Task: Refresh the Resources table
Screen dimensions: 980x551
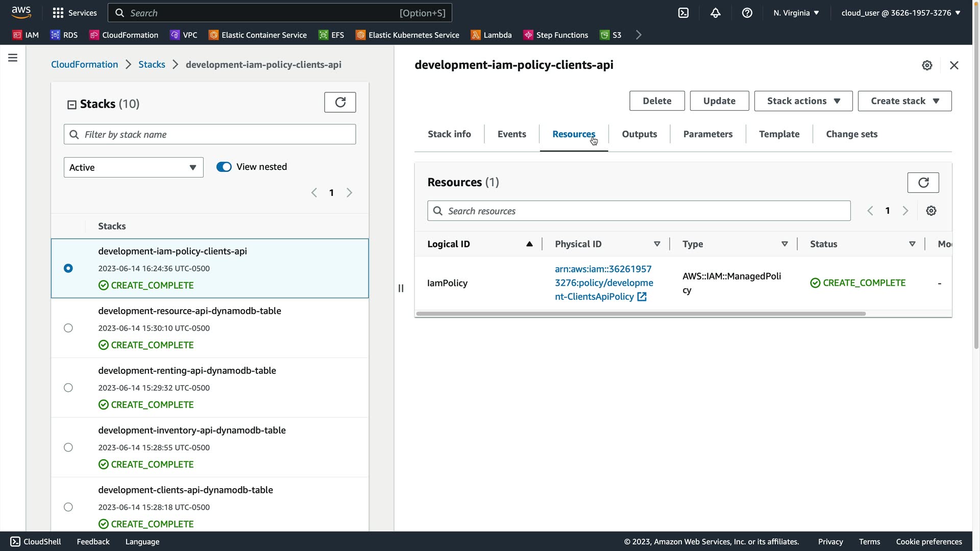Action: click(923, 183)
